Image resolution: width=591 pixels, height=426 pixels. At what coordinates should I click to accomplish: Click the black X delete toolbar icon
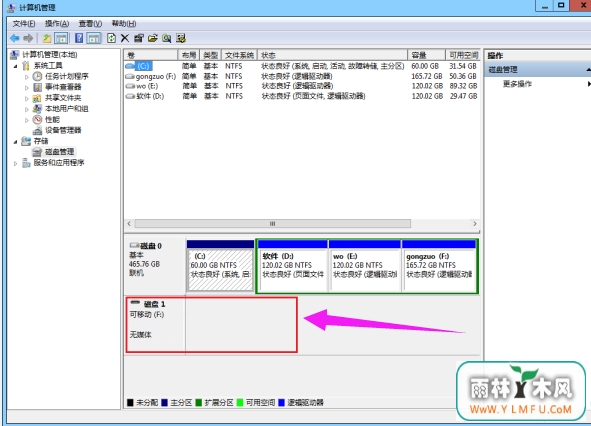click(x=125, y=38)
